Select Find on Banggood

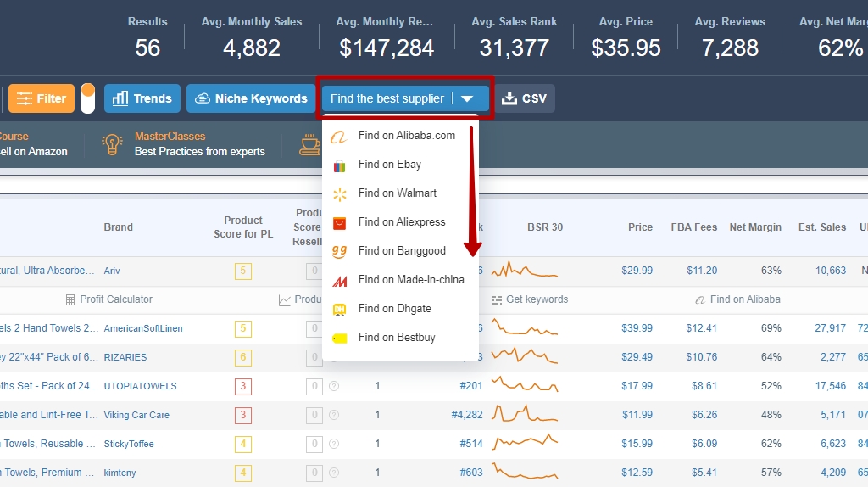(400, 251)
